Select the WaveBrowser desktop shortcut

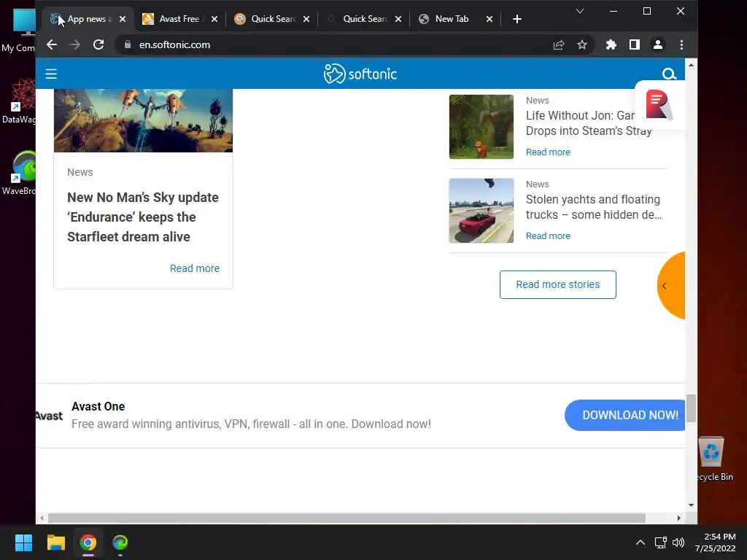click(x=19, y=173)
